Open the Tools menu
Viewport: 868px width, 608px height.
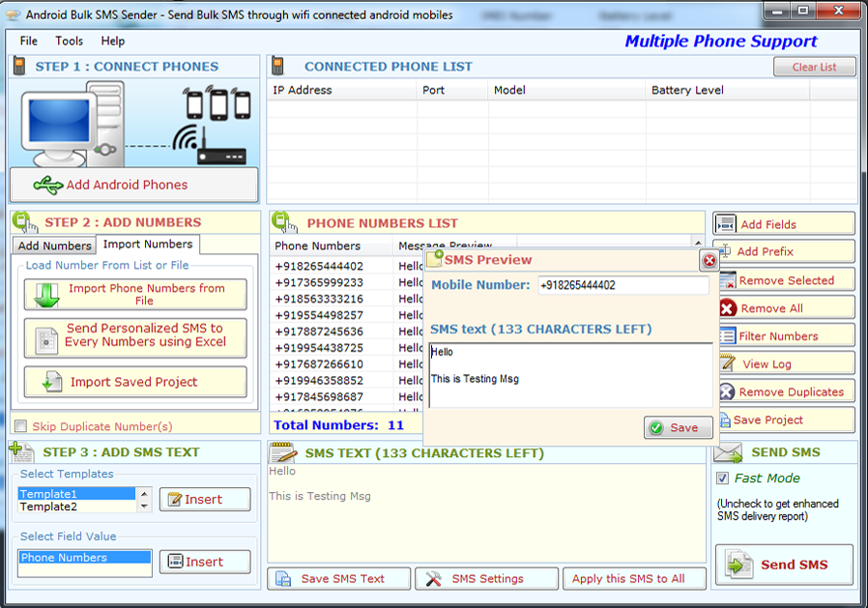(69, 41)
